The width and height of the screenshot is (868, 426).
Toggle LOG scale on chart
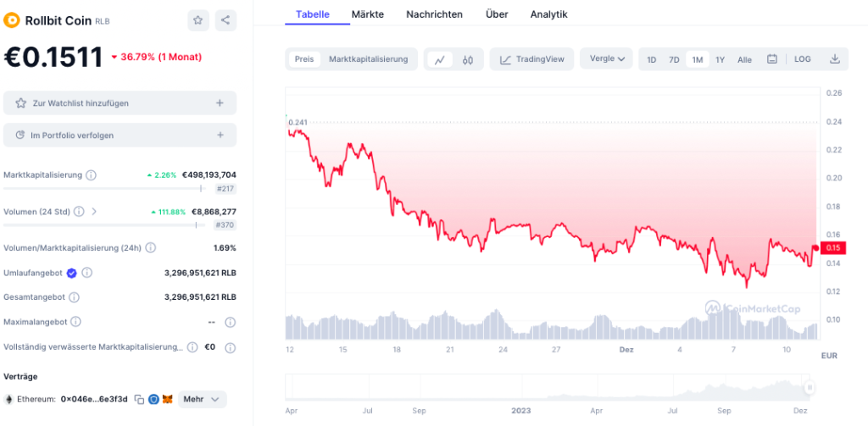coord(802,59)
